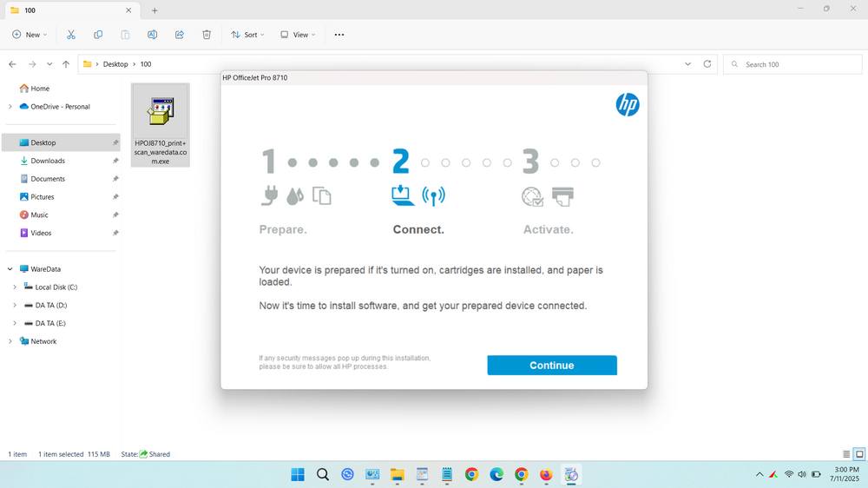Image resolution: width=868 pixels, height=488 pixels.
Task: Open Home in the navigation pane
Action: click(x=40, y=88)
